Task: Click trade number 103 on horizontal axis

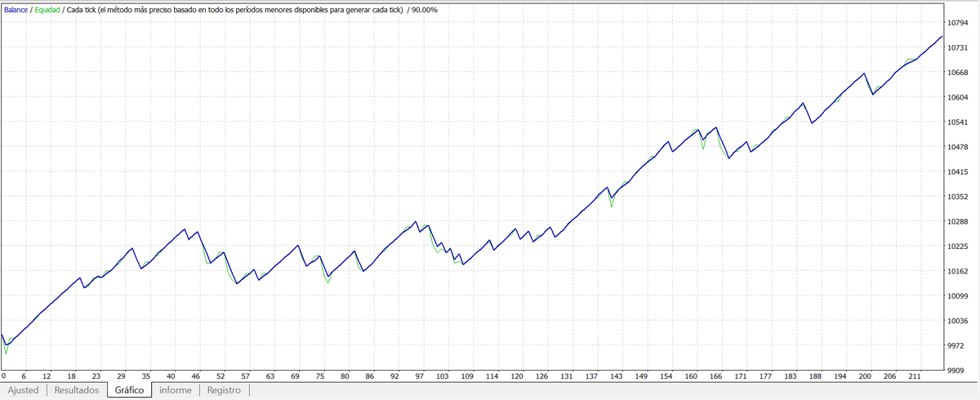Action: coord(443,376)
